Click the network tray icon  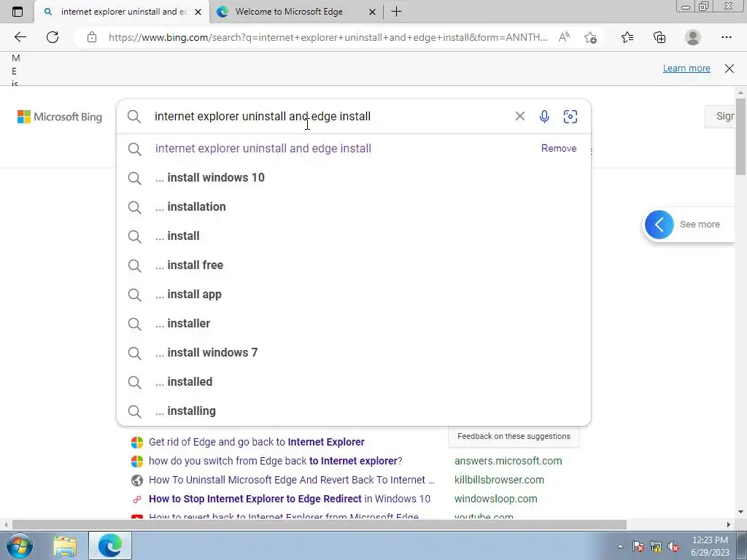point(656,547)
